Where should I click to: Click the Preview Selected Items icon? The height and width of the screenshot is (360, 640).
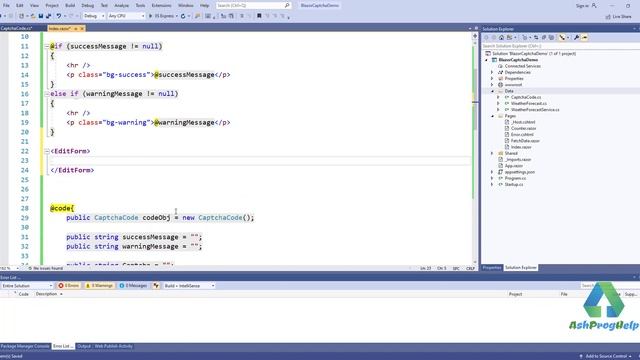584,38
